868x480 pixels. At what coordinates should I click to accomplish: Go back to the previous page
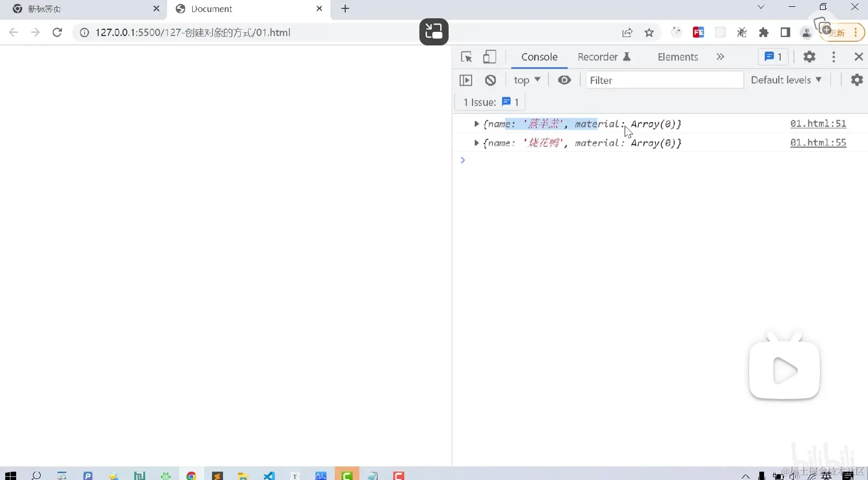coord(14,32)
